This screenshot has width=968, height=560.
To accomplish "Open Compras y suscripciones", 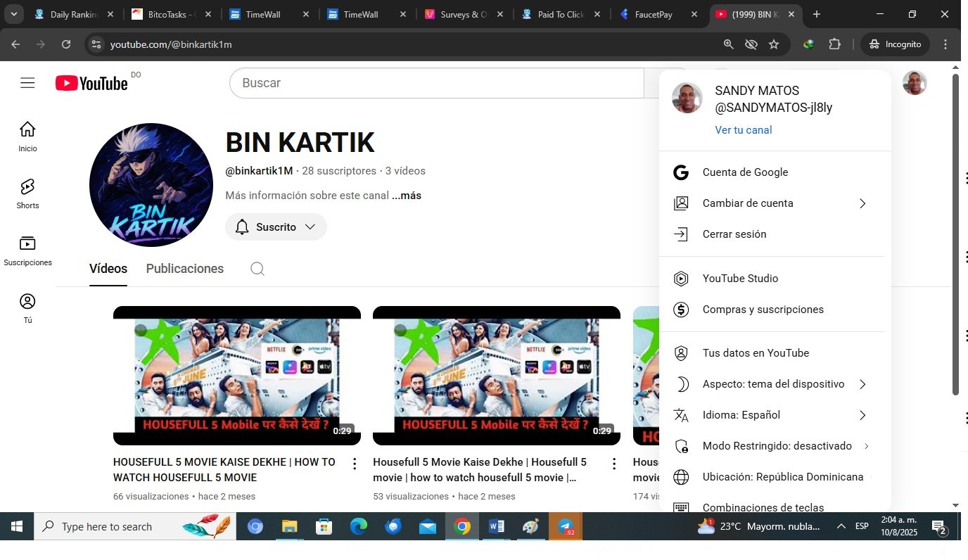I will 775,310.
